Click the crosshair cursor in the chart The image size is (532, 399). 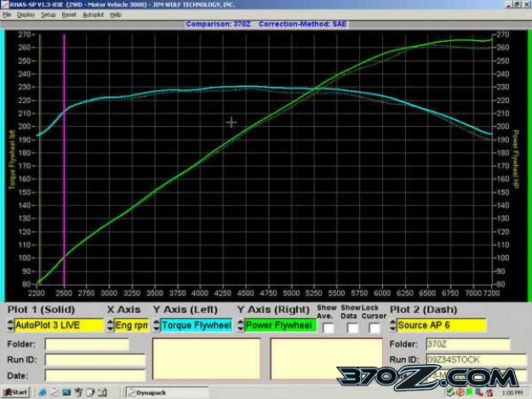point(232,122)
